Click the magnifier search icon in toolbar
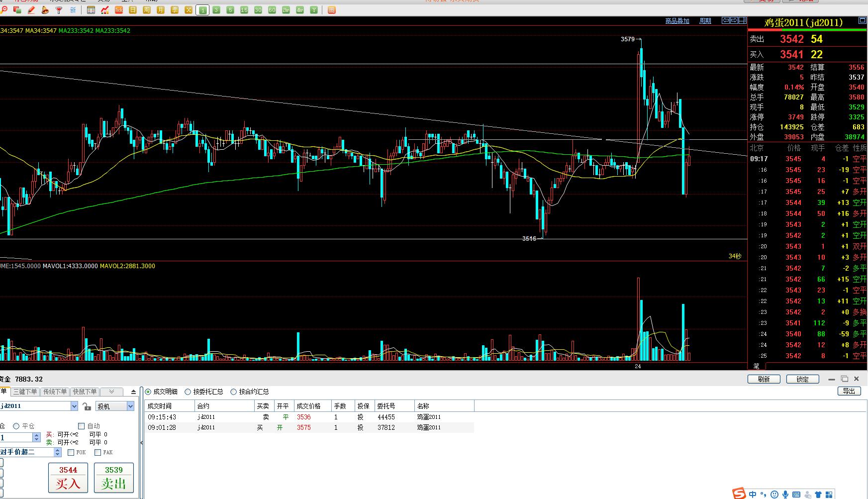The height and width of the screenshot is (499, 868). pyautogui.click(x=4, y=9)
